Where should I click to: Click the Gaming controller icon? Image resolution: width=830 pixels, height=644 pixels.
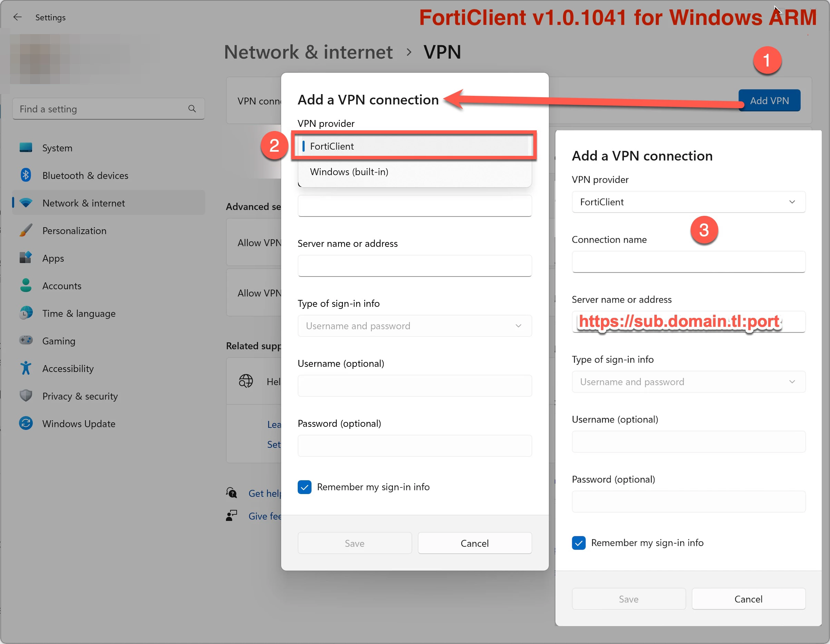26,340
